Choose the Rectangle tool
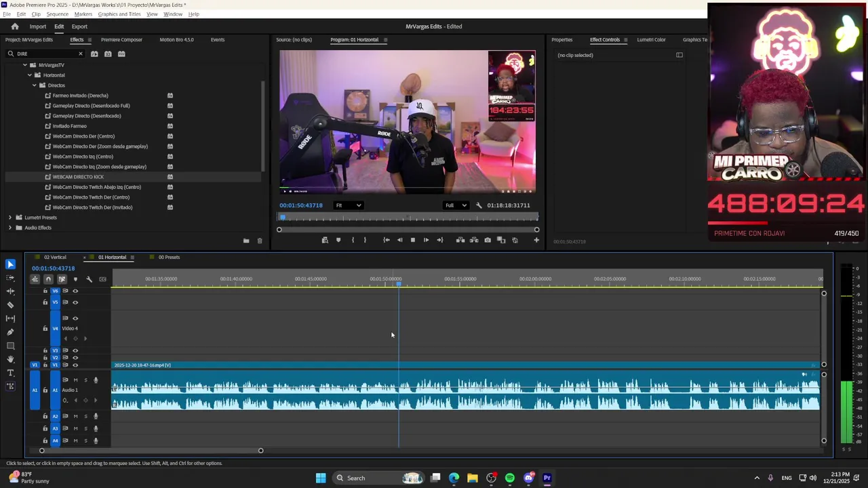The height and width of the screenshot is (488, 868). click(x=10, y=346)
